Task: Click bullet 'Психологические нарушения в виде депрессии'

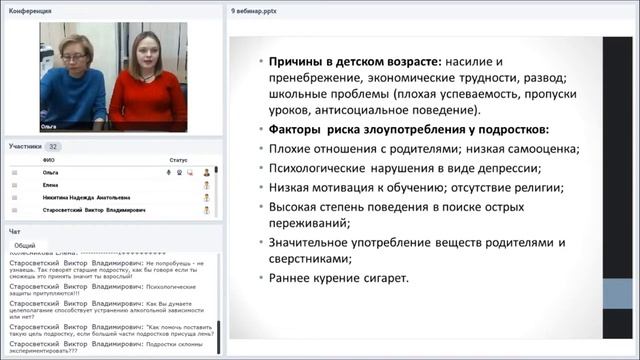Action: (405, 168)
